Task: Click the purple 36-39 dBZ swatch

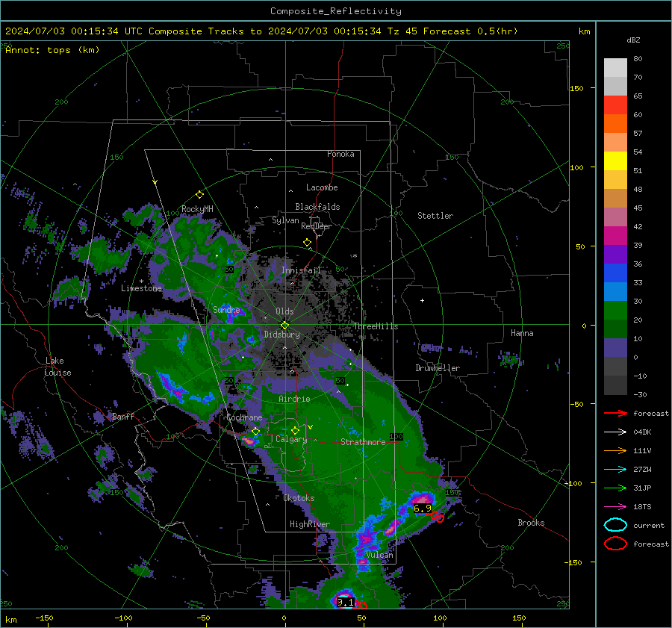Action: click(615, 255)
